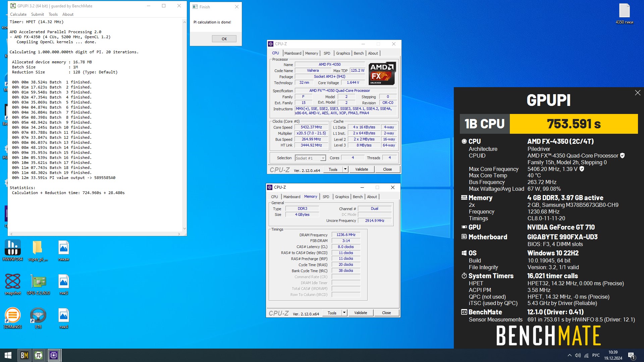Click GPUPI horizontal scrollbar right arrow
Viewport: 644px width, 362px height.
pyautogui.click(x=179, y=234)
